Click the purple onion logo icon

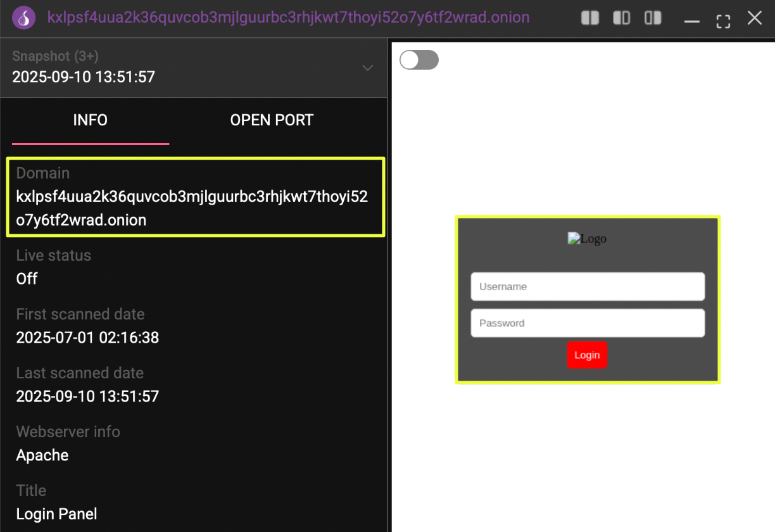pos(23,18)
